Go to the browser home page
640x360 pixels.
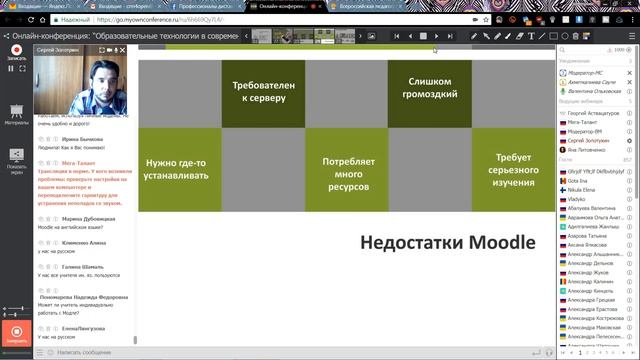click(42, 20)
